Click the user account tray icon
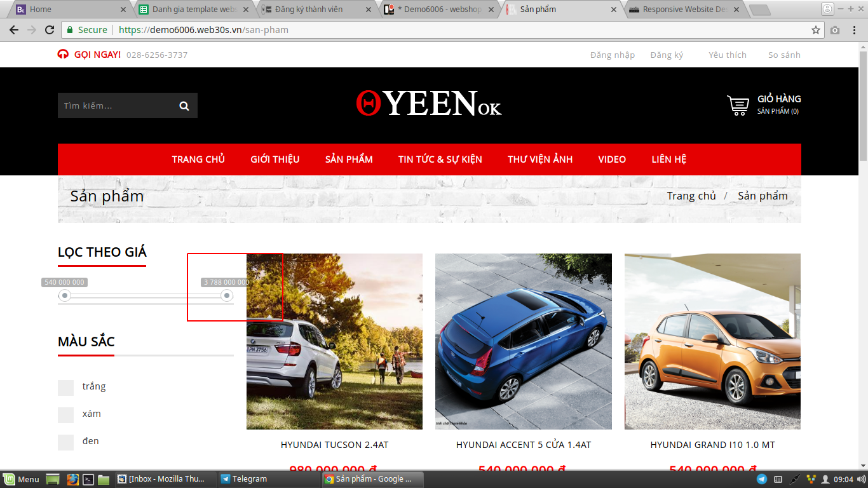This screenshot has width=868, height=488. click(x=825, y=479)
